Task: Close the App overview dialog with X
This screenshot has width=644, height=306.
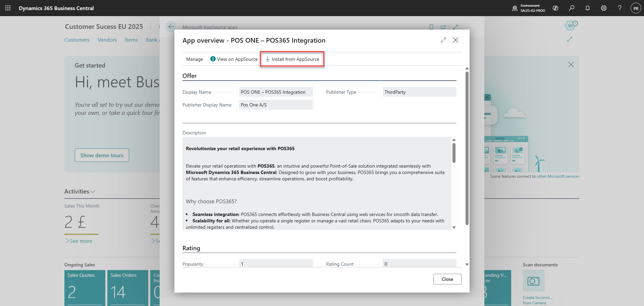Action: point(455,40)
